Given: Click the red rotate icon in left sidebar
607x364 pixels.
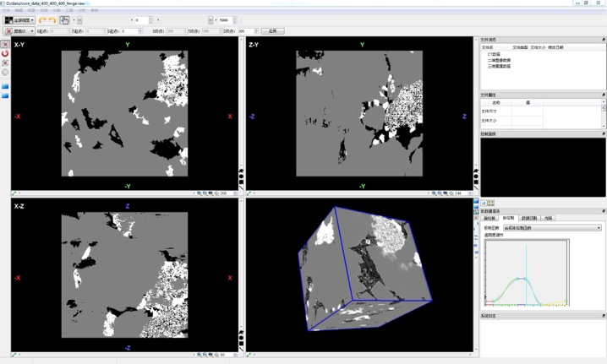Looking at the screenshot, I should 5,53.
